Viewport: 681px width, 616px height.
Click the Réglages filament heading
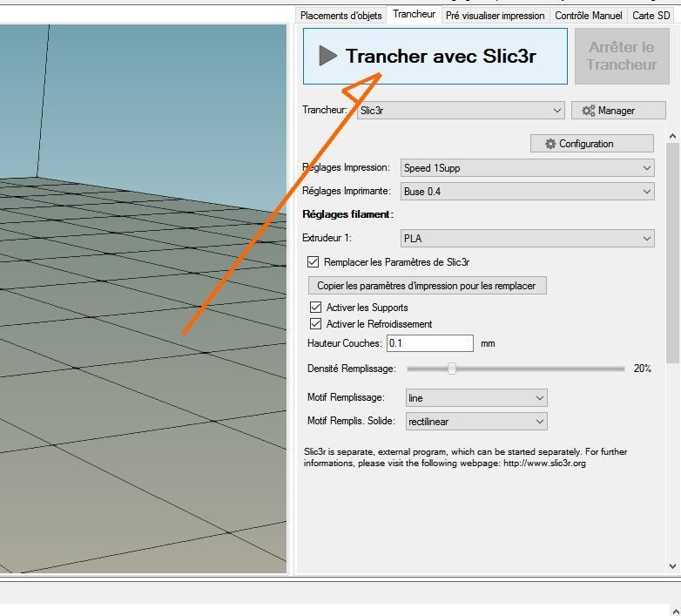(347, 214)
